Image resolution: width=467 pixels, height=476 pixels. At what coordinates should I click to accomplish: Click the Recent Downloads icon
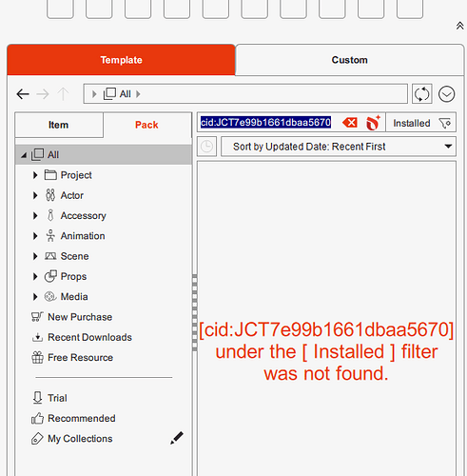[x=37, y=337]
